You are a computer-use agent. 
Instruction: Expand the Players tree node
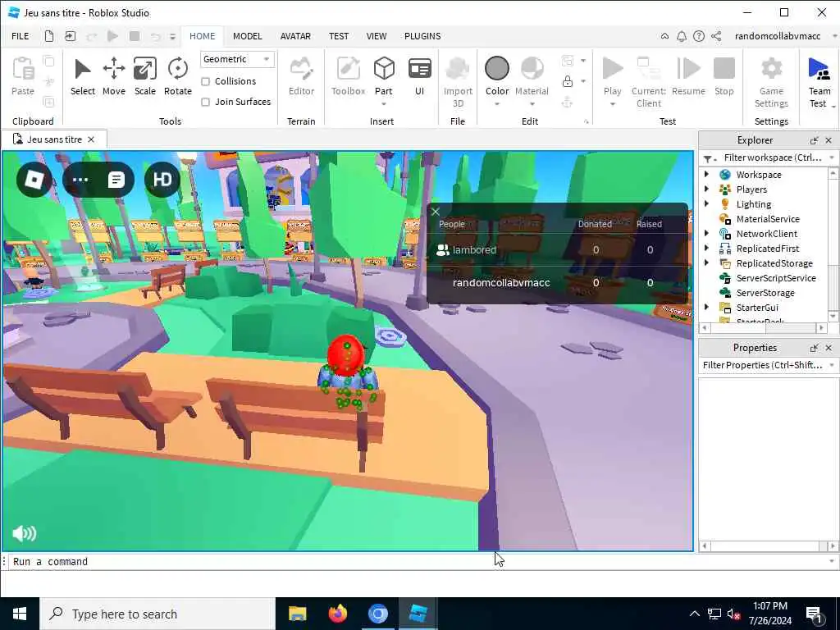tap(706, 189)
